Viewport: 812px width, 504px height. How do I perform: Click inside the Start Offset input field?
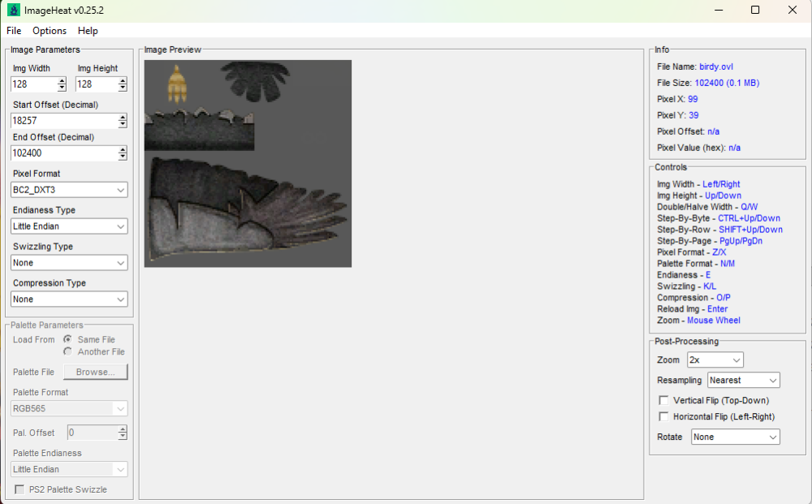click(x=64, y=121)
